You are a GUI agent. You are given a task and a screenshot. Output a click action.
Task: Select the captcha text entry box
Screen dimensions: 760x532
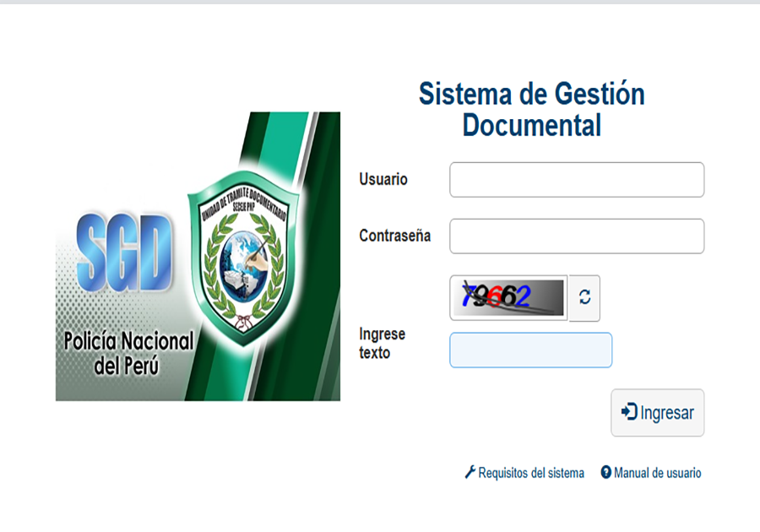(x=531, y=350)
